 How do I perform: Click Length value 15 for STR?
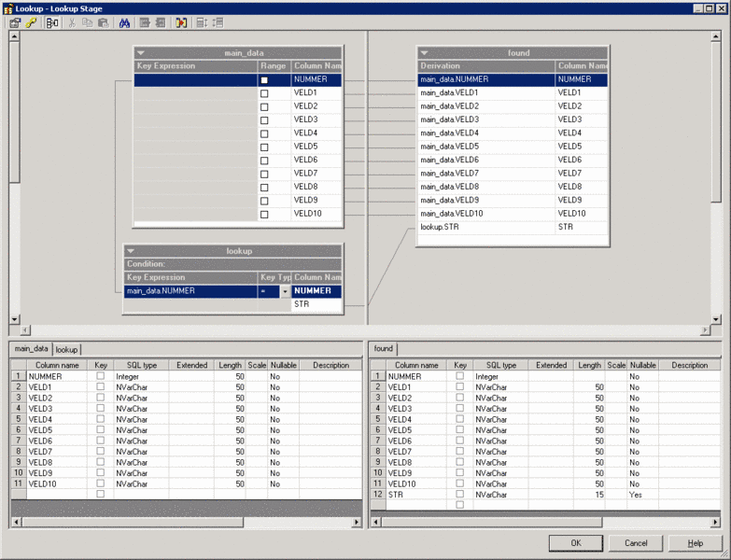[x=589, y=495]
